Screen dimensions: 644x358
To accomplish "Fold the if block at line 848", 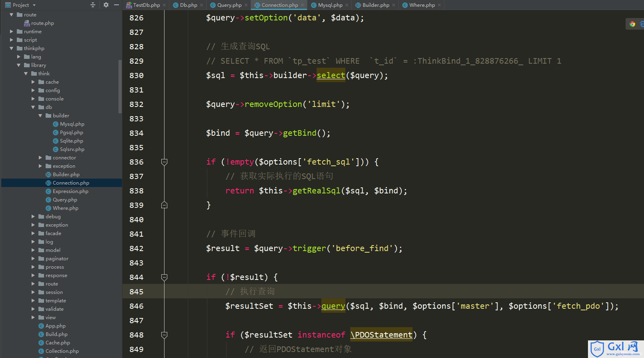I will coord(164,335).
